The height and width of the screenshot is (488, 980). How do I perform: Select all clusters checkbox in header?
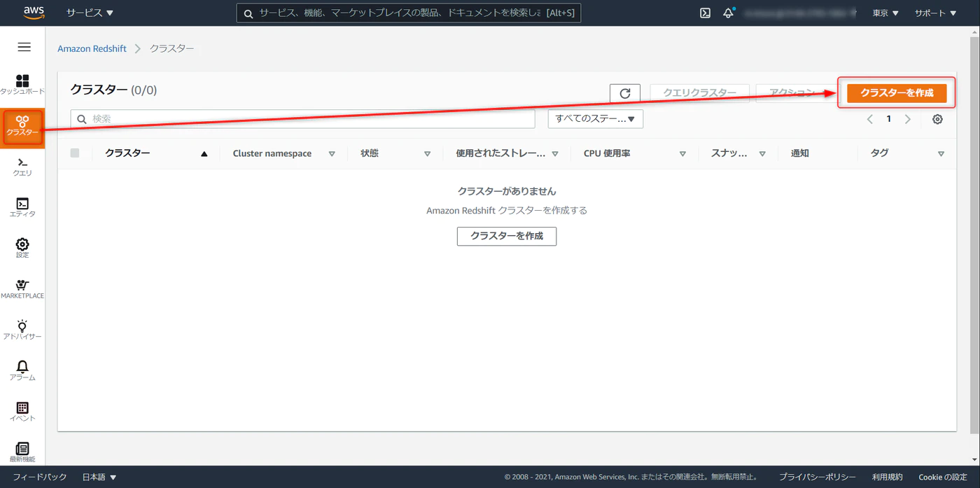[75, 153]
